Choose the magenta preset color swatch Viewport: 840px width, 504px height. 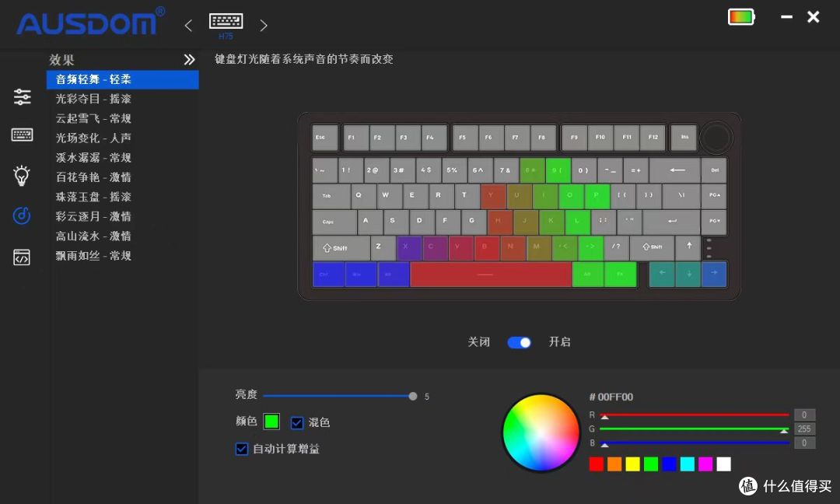[705, 464]
